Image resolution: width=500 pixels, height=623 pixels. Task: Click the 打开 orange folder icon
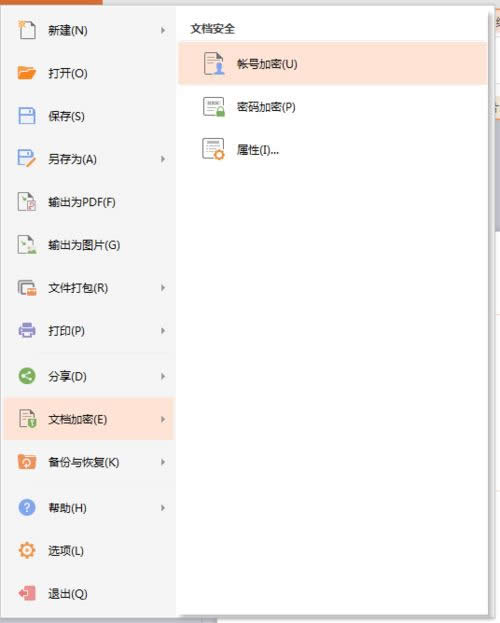[27, 73]
